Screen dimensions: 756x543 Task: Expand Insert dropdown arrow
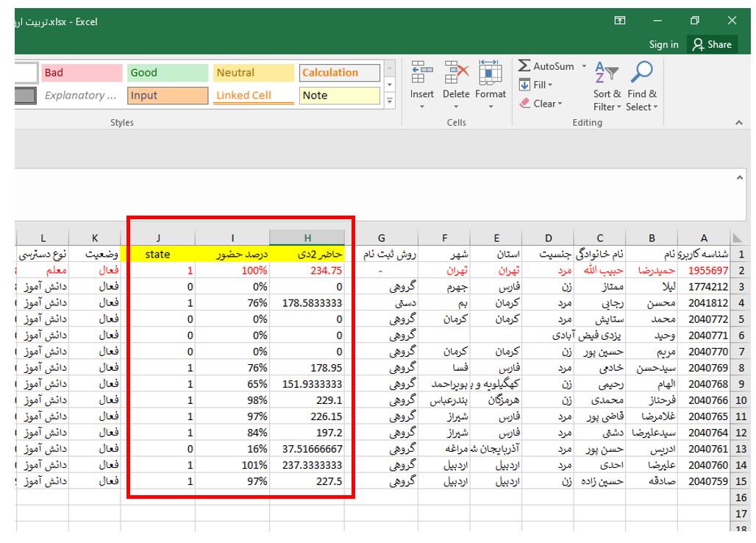422,107
